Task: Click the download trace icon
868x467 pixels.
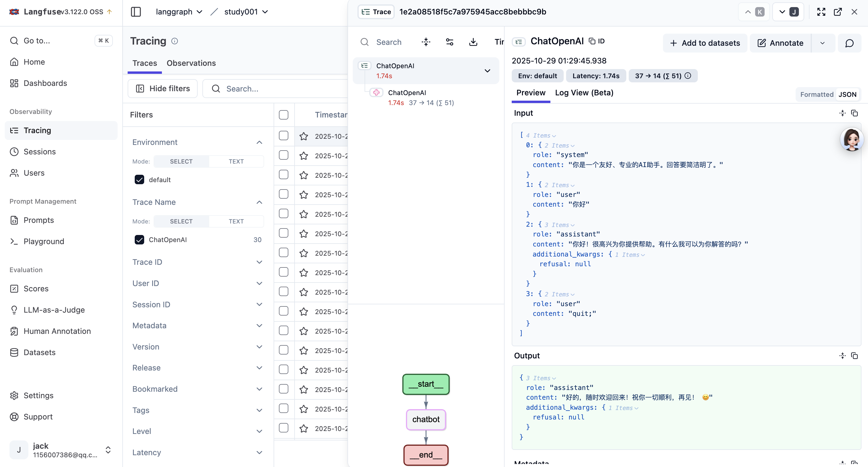Action: [473, 42]
